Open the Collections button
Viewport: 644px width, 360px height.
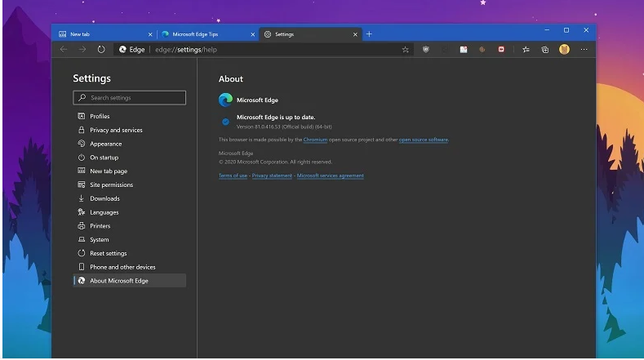pyautogui.click(x=545, y=50)
